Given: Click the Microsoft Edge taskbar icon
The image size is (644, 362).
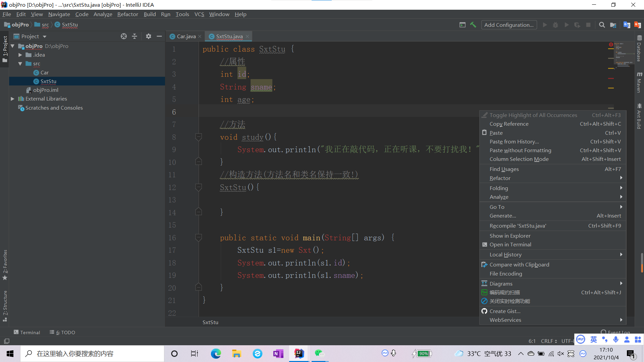Looking at the screenshot, I should (x=216, y=354).
